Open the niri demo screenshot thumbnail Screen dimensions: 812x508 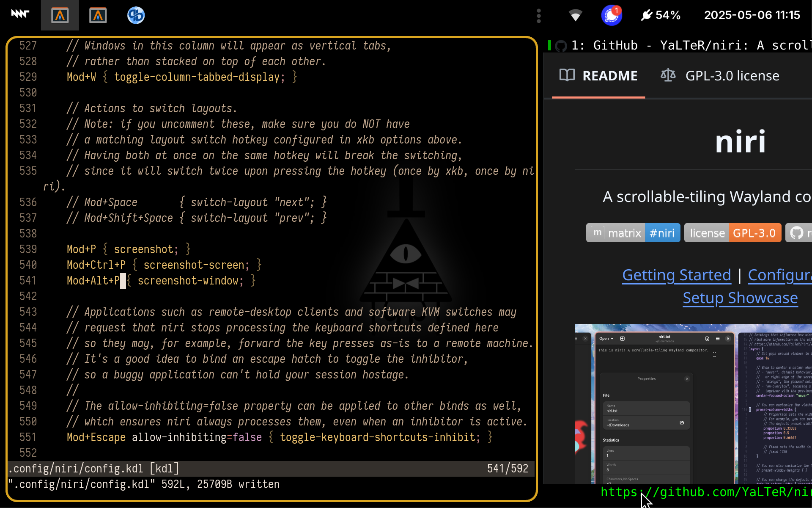(693, 404)
